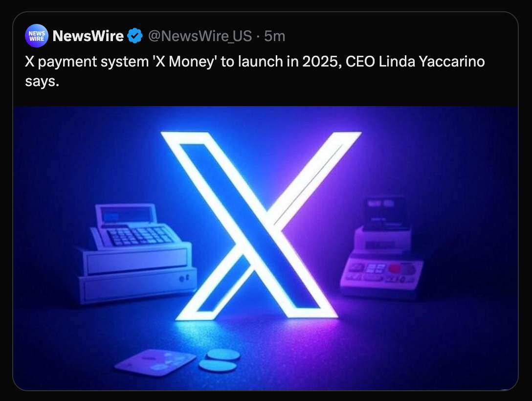Click the two coins near the card
The height and width of the screenshot is (401, 532).
coord(220,360)
